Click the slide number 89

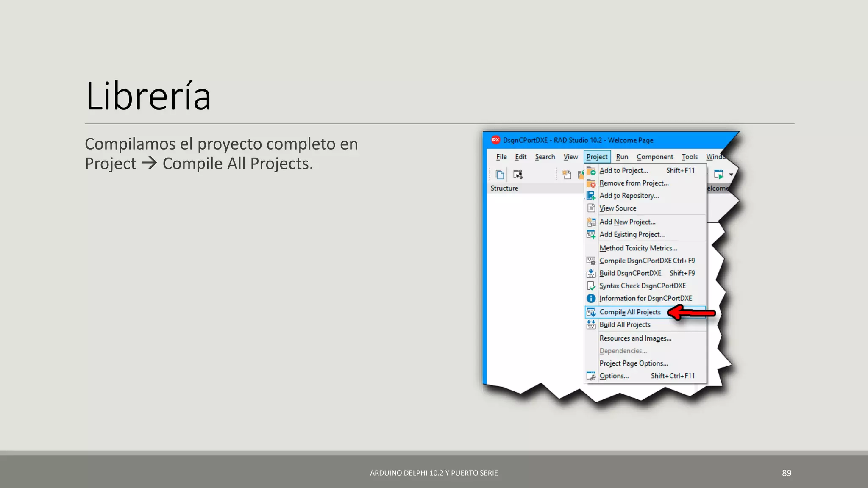click(787, 473)
